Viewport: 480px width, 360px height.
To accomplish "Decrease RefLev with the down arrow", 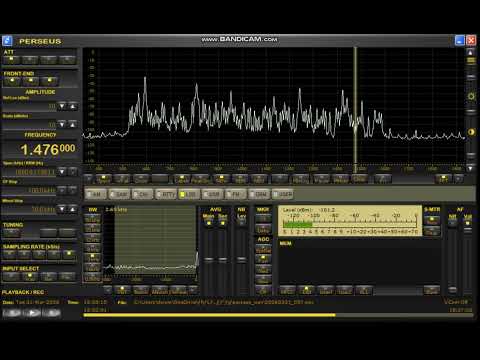I will pyautogui.click(x=62, y=106).
